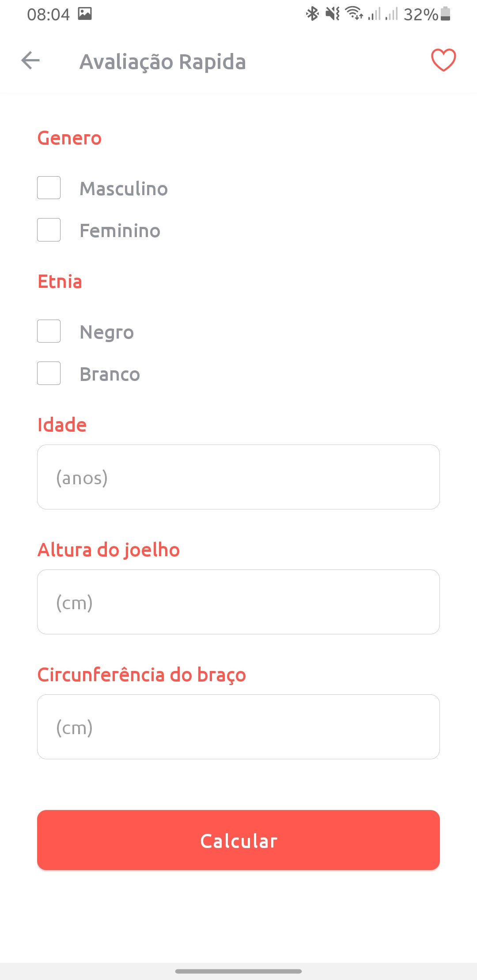Tap the back arrow icon
477x980 pixels.
point(30,60)
